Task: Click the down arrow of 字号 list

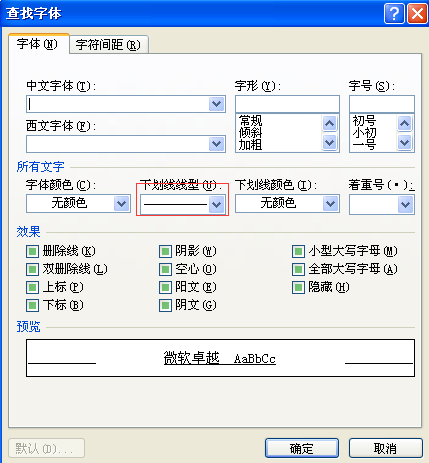Action: click(405, 143)
